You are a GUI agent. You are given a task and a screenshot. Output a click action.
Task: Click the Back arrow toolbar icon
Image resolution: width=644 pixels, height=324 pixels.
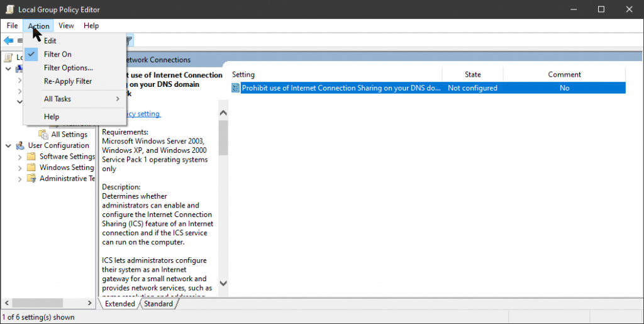8,41
